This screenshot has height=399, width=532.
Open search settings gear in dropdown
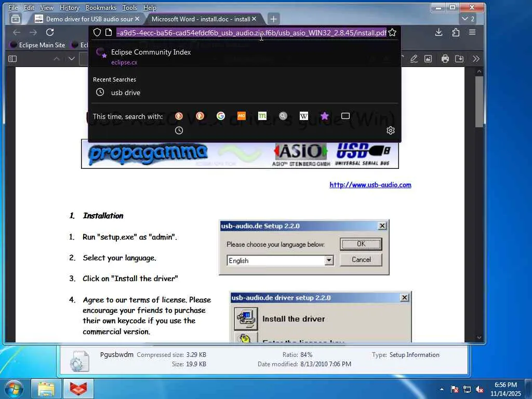coord(391,130)
